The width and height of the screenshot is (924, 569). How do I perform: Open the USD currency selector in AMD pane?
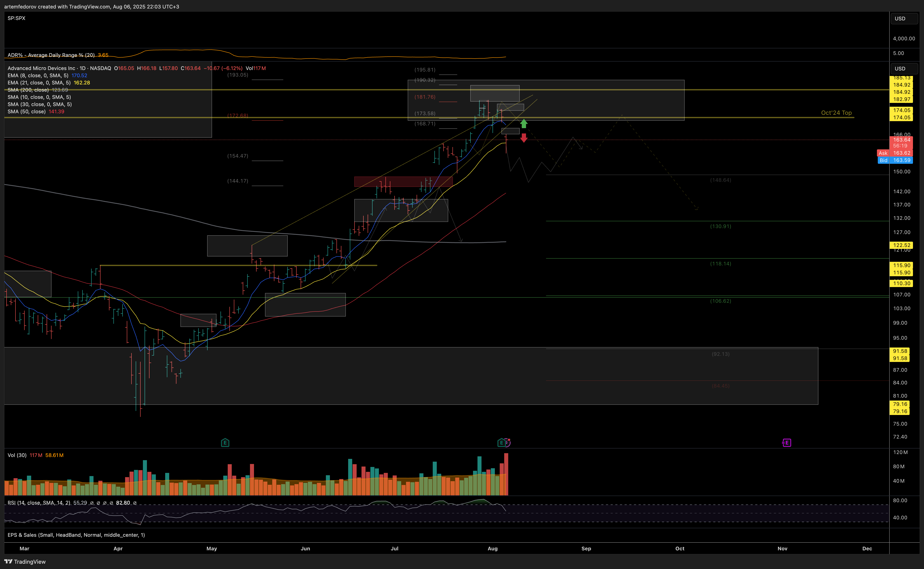pos(904,69)
